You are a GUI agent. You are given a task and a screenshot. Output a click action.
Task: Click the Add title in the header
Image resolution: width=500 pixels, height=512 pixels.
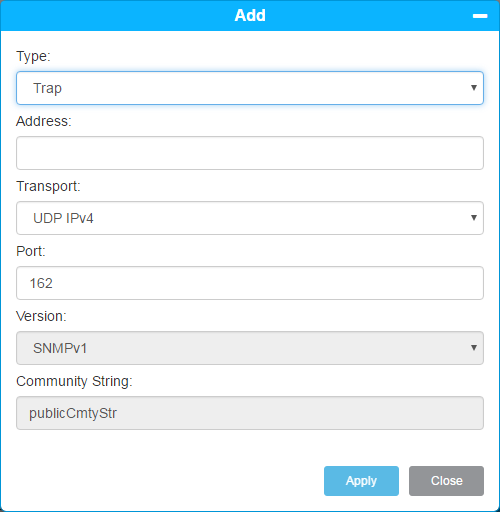click(x=250, y=15)
